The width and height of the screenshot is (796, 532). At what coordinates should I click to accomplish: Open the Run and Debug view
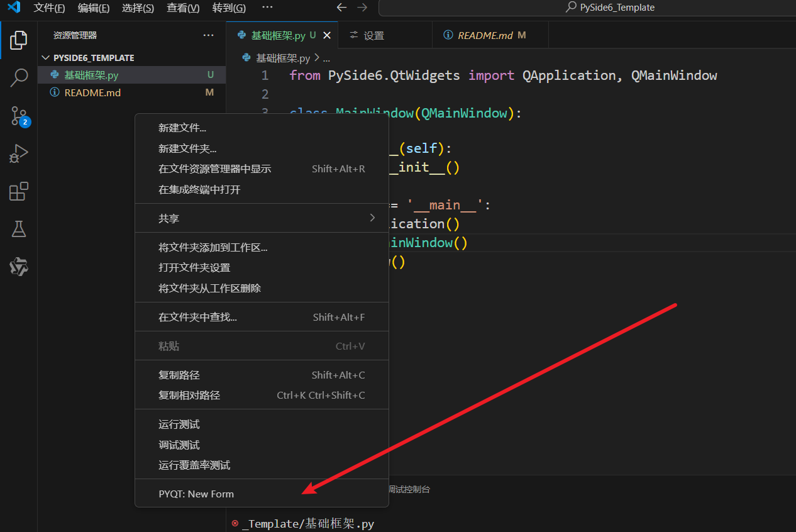19,153
